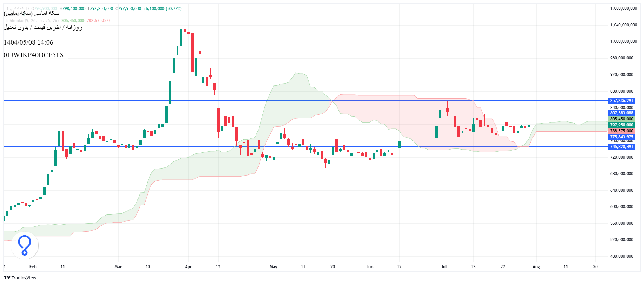Image resolution: width=644 pixels, height=284 pixels.
Task: Click the 880,000,000 price axis label
Action: click(622, 91)
